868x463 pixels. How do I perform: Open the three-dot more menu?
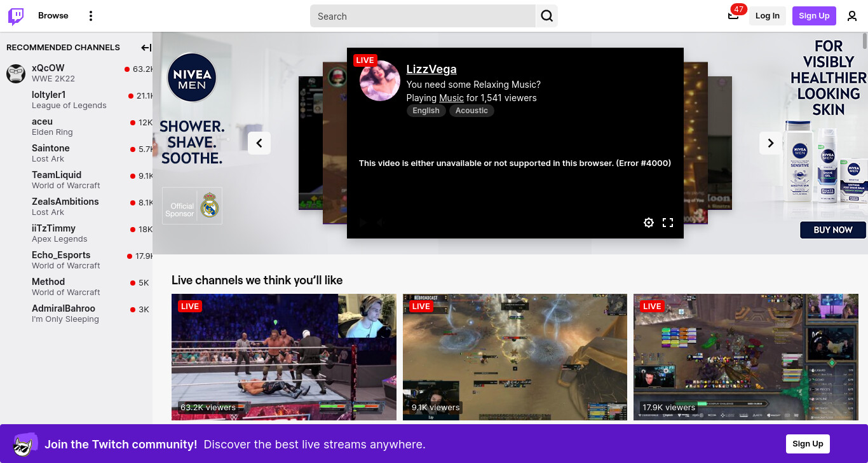point(91,16)
